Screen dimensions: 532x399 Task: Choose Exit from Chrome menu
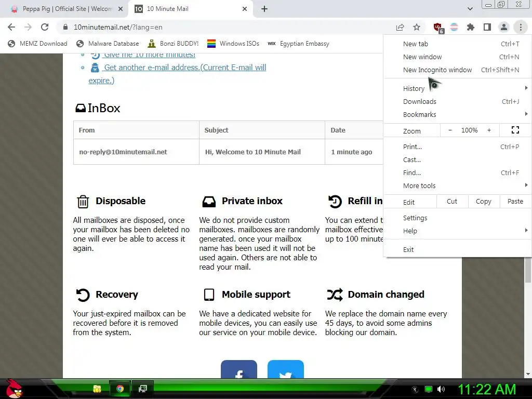pyautogui.click(x=457, y=250)
